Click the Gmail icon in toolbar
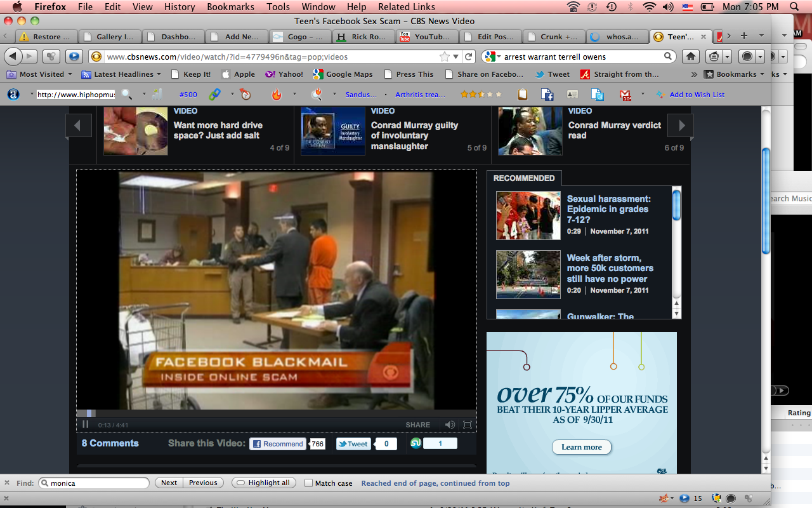Image resolution: width=812 pixels, height=508 pixels. [625, 95]
